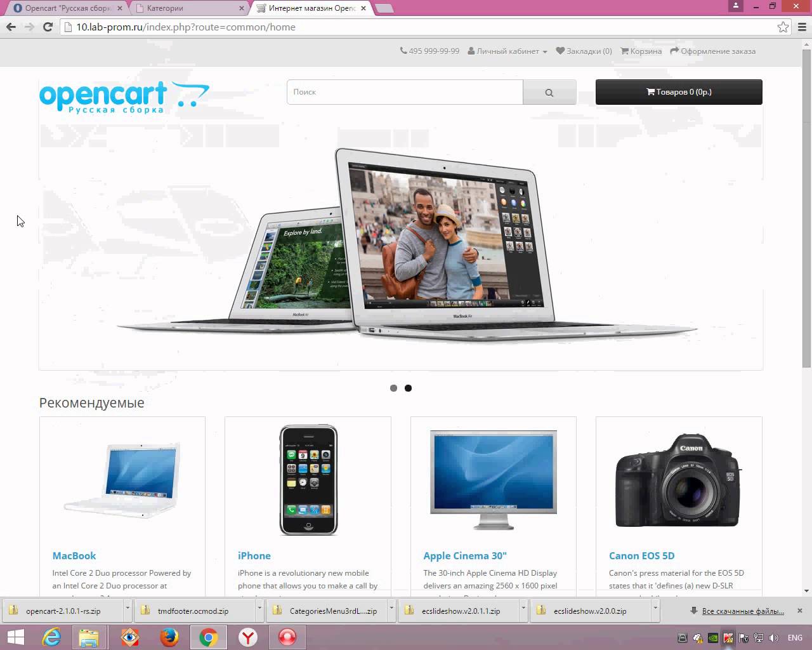This screenshot has width=812, height=650.
Task: Open eye icon app in taskbar
Action: coord(129,637)
